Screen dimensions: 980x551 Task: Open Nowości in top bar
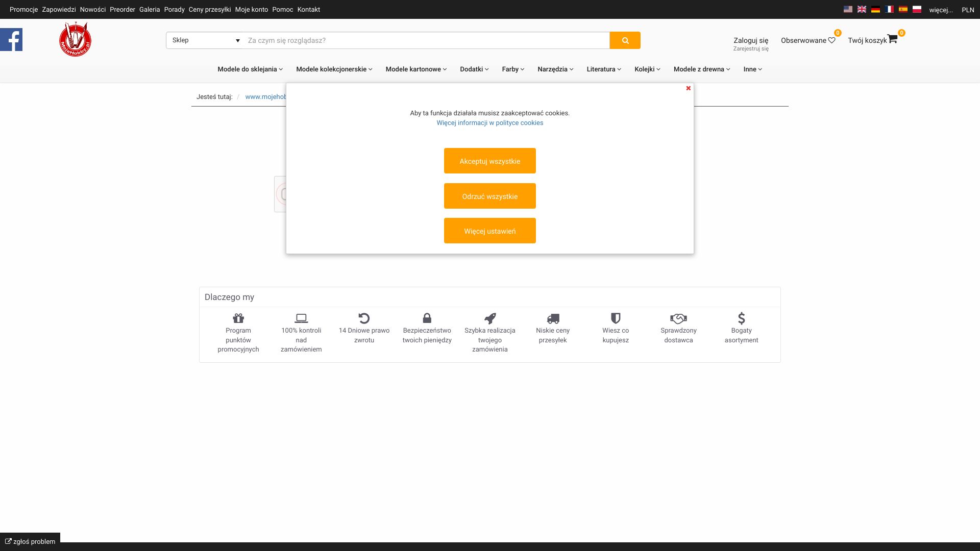(93, 10)
